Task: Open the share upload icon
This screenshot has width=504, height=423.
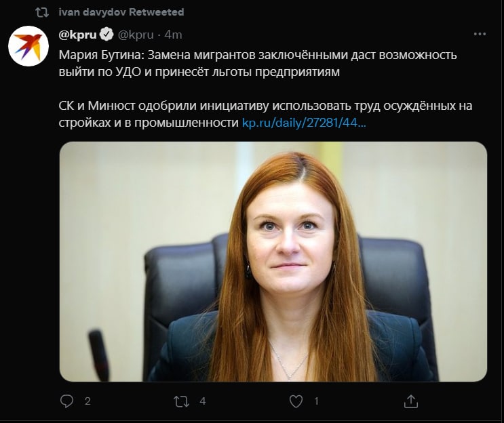Action: pos(411,401)
